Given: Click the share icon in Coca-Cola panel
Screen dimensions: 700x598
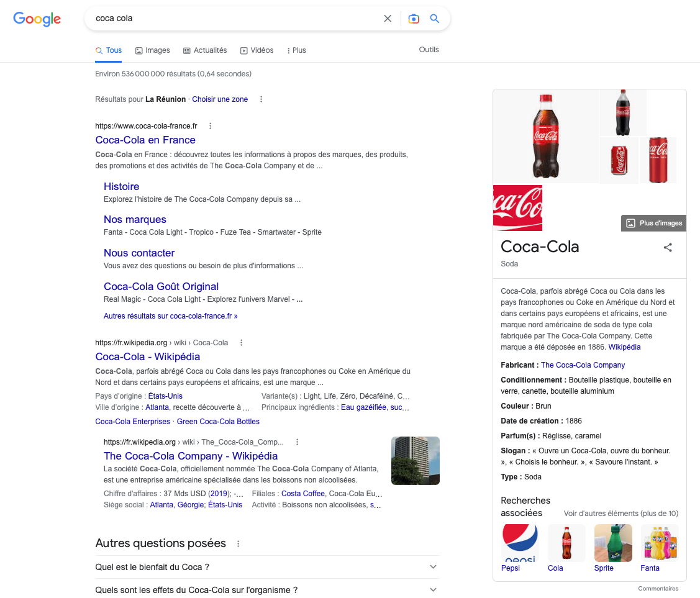Looking at the screenshot, I should (x=668, y=247).
